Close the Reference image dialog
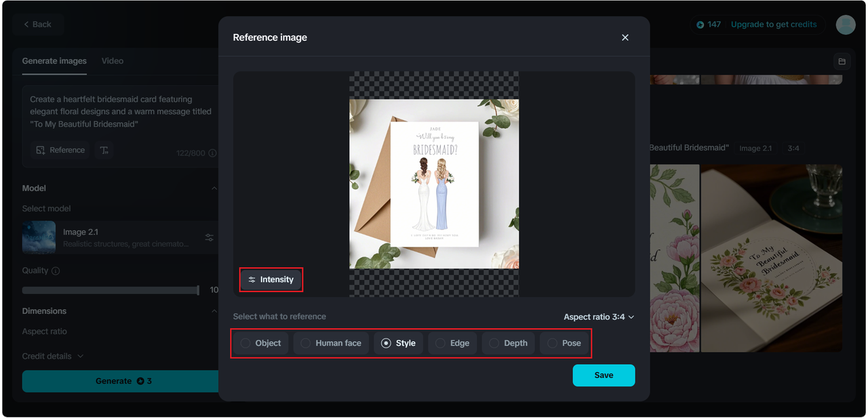The height and width of the screenshot is (419, 868). (625, 37)
